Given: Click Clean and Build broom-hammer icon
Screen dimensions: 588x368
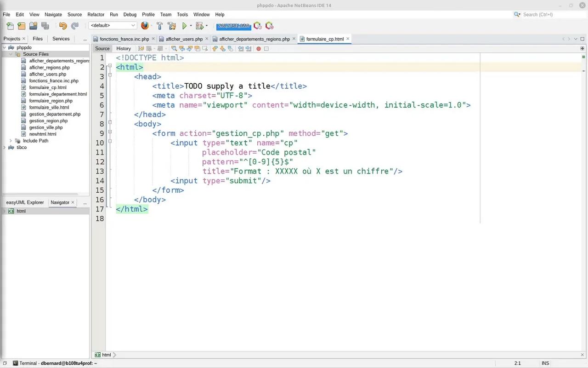Looking at the screenshot, I should coord(172,26).
